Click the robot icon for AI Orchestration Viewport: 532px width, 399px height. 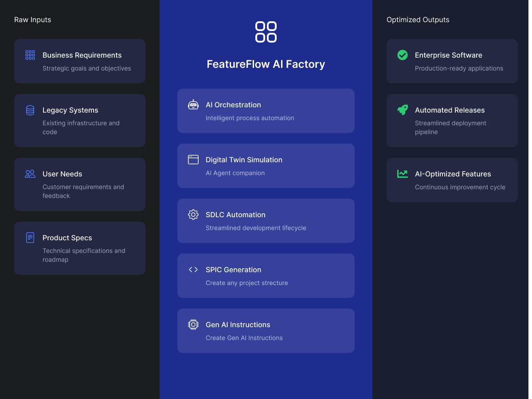click(x=193, y=105)
